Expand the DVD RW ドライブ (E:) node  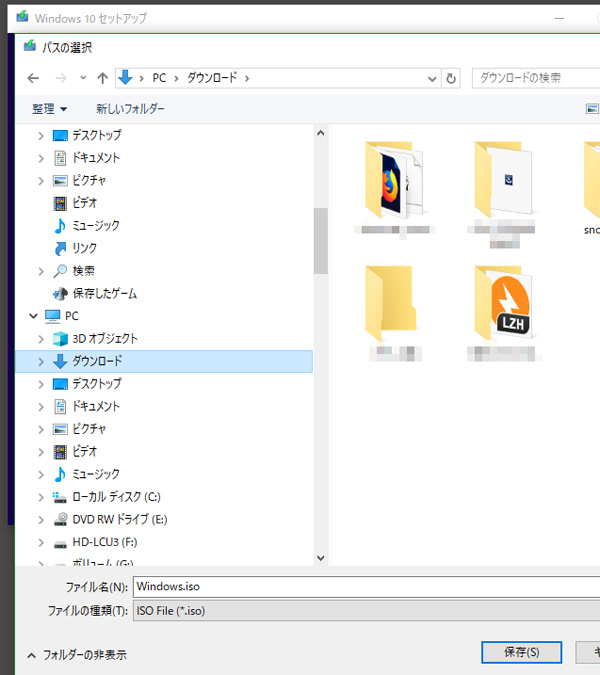pyautogui.click(x=41, y=520)
